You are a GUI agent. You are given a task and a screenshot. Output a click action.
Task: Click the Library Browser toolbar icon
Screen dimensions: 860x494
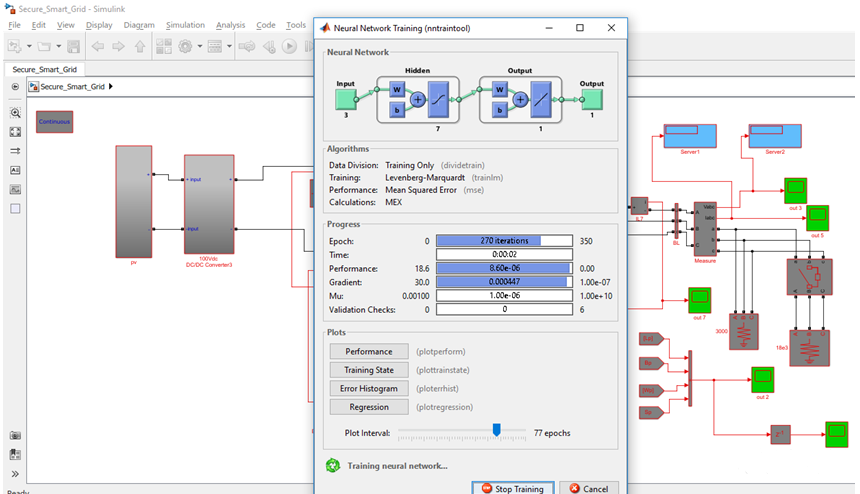click(163, 46)
